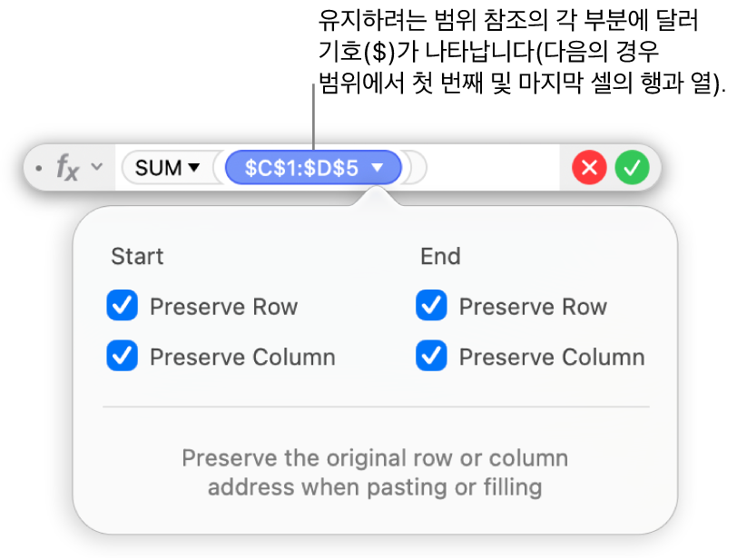Click the fx function icon
Screen dimensions: 737x560
point(67,168)
